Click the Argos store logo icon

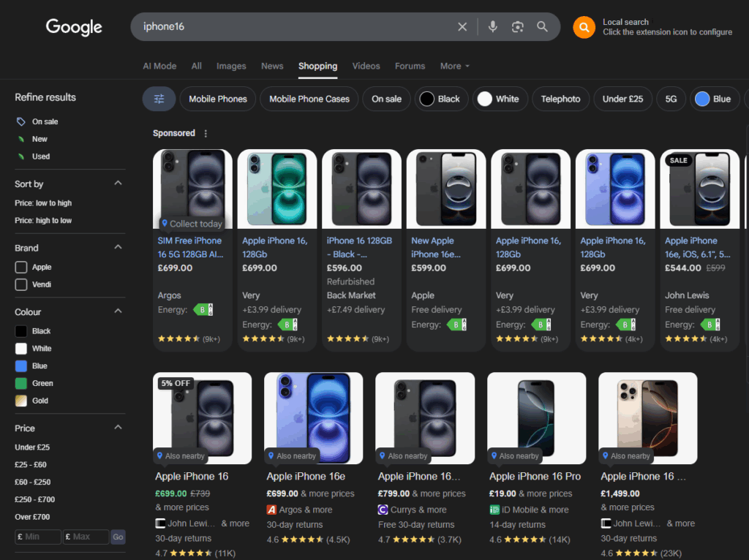click(271, 510)
